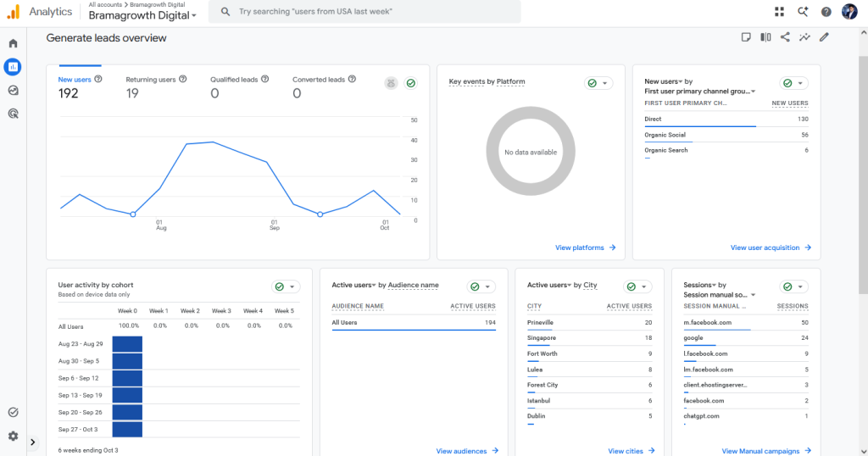Click the All Users audience row

[x=414, y=323]
